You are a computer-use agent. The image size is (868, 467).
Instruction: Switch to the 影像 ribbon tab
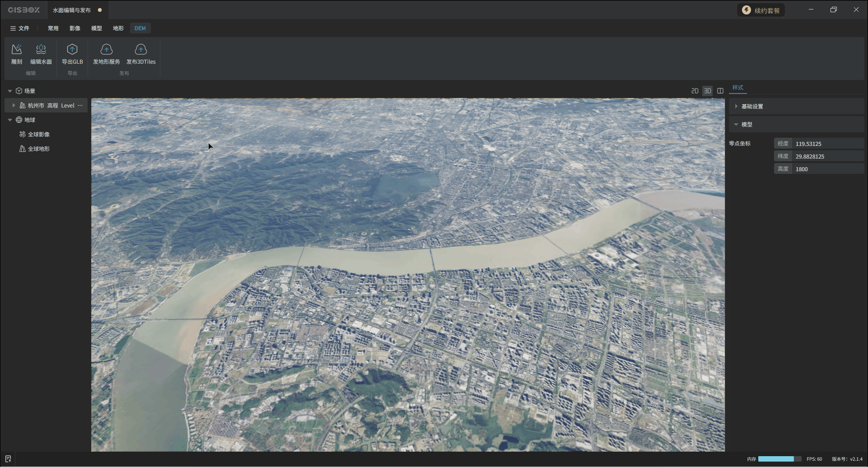[75, 28]
